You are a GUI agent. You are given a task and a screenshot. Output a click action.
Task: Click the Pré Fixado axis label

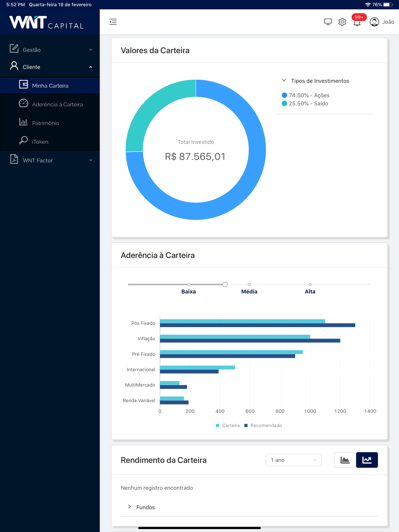[x=143, y=354]
